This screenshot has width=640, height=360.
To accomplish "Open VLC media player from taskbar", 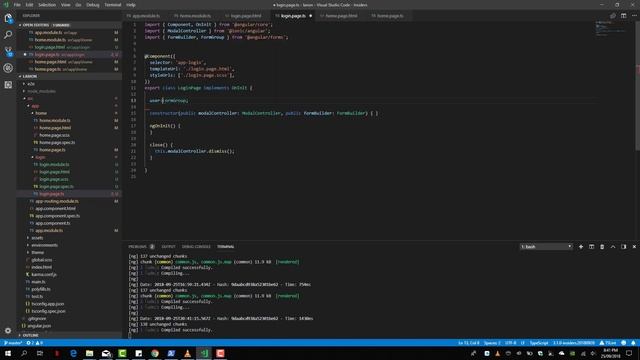I will 187,353.
